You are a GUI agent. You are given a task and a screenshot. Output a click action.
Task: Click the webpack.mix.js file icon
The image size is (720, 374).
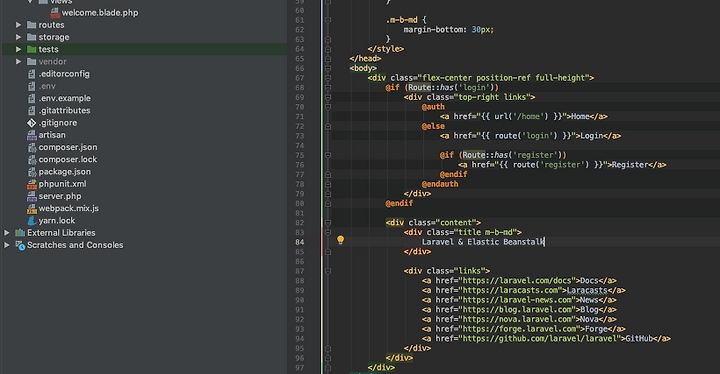point(31,209)
